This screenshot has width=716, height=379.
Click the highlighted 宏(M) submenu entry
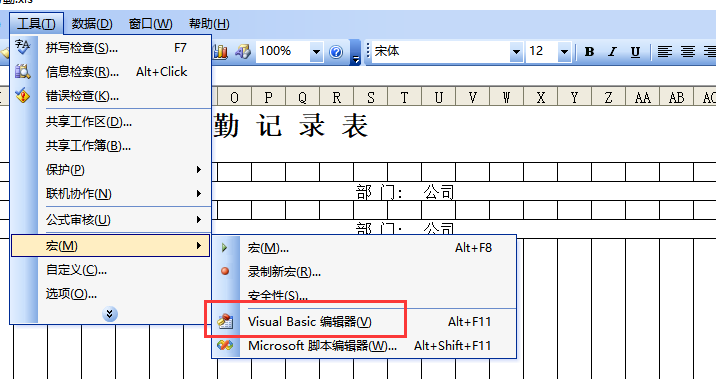(x=111, y=246)
